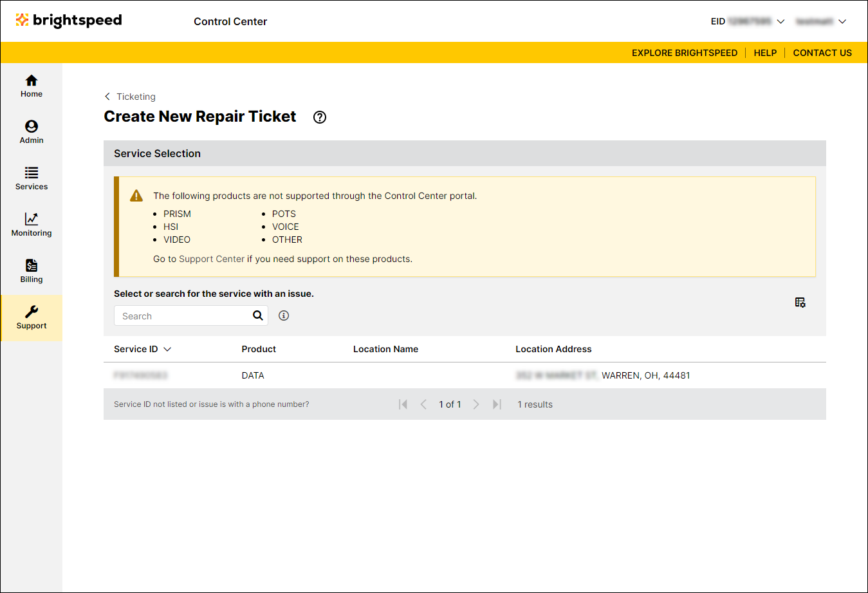Select the WARREN, OH, 44481 address cell

coord(646,375)
